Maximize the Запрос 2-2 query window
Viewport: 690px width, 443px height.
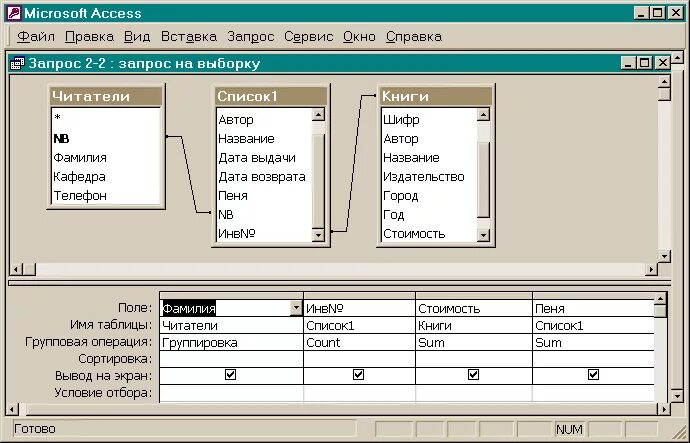click(x=645, y=63)
